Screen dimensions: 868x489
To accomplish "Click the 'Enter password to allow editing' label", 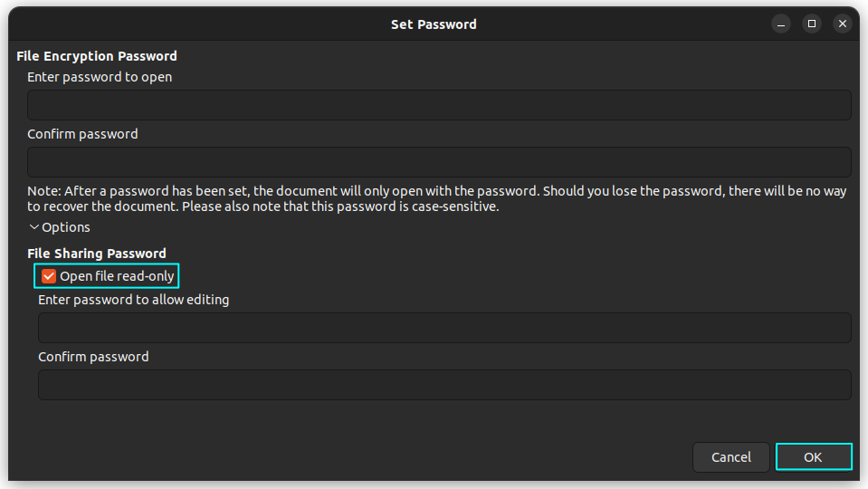I will [x=133, y=300].
